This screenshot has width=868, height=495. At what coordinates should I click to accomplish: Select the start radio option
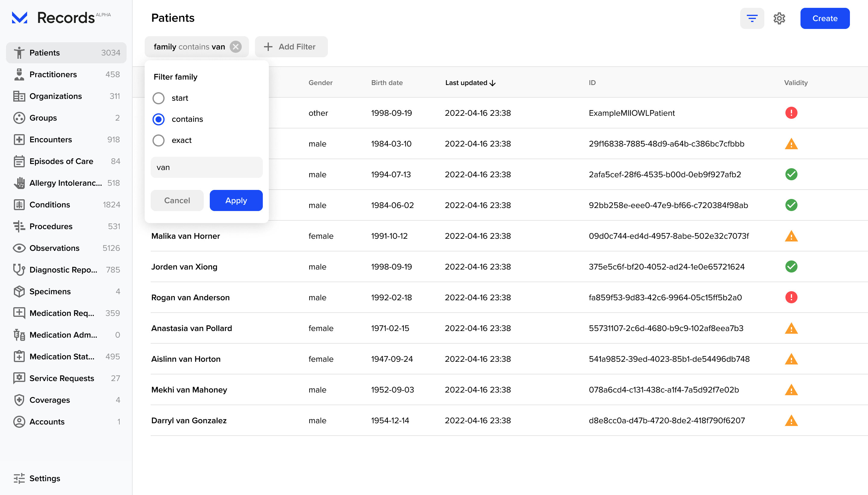click(158, 98)
